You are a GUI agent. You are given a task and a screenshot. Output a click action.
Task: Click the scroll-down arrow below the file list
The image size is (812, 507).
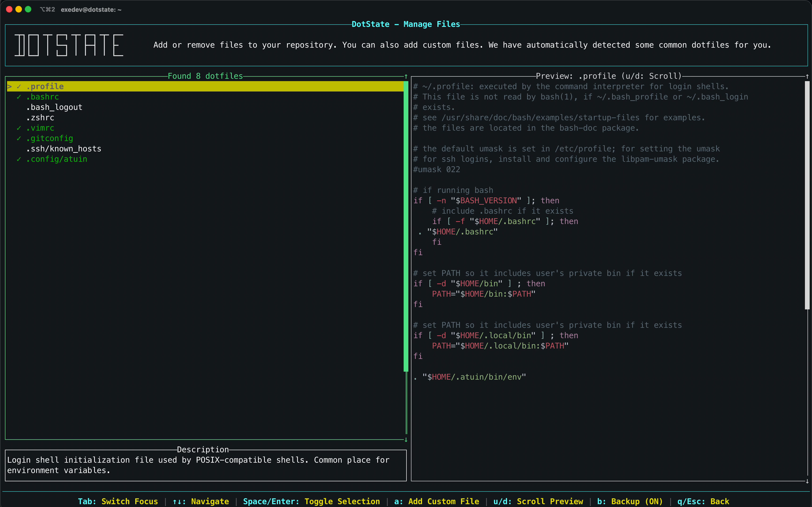click(x=406, y=440)
